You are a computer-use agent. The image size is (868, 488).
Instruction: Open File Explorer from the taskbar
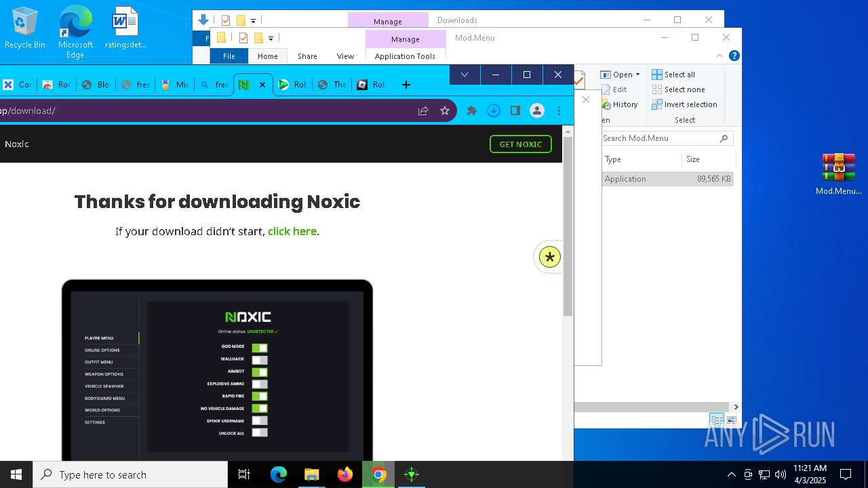(311, 474)
